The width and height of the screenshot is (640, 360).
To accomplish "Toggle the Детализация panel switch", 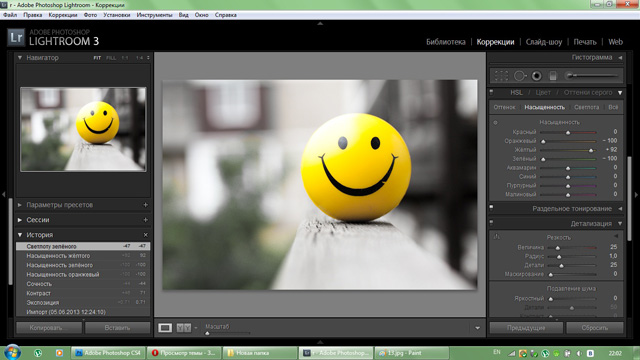I will [x=491, y=223].
